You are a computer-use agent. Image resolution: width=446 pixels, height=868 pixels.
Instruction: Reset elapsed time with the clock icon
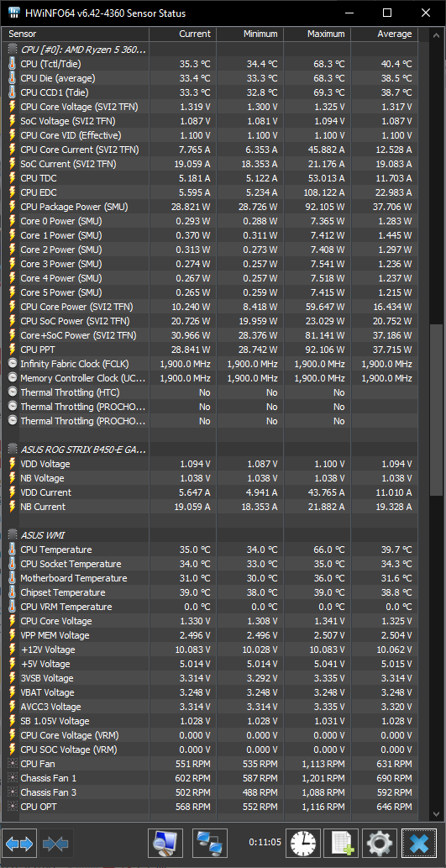[302, 844]
